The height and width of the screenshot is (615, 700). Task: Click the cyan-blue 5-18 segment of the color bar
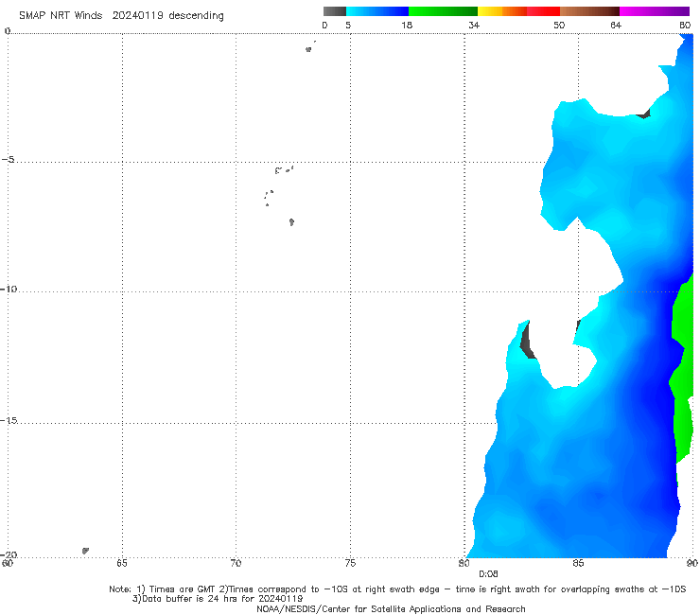pos(377,11)
